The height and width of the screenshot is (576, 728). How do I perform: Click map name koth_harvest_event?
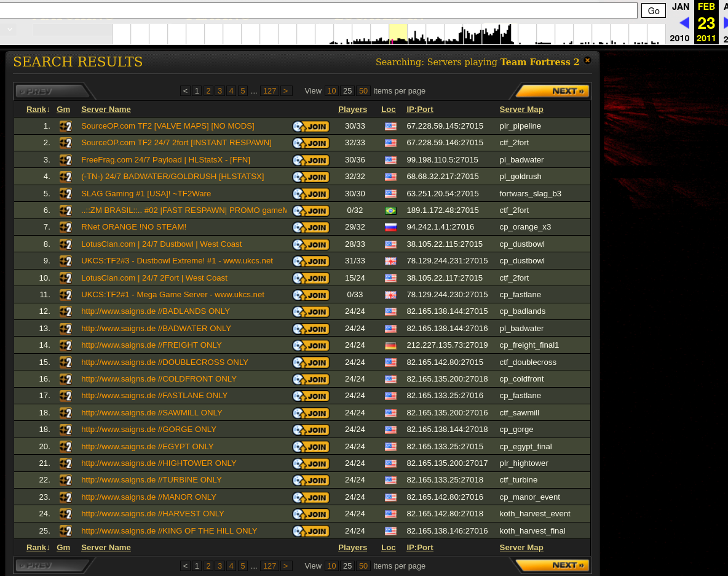(535, 514)
